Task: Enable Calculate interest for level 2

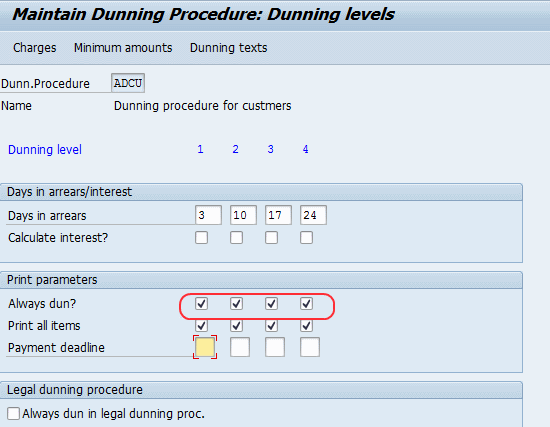Action: [236, 238]
